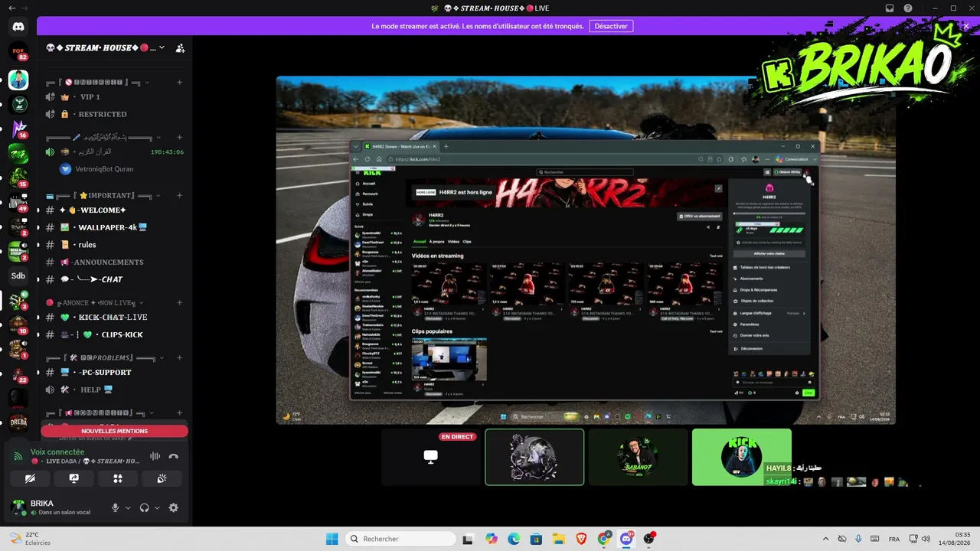This screenshot has width=980, height=551.
Task: Invite people to the STREAM·HOUSE server
Action: (x=180, y=47)
